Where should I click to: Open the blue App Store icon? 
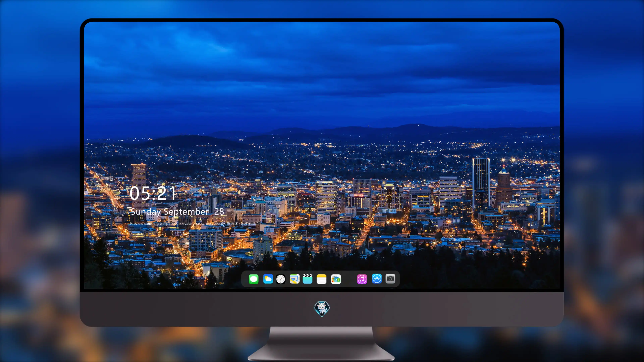377,279
